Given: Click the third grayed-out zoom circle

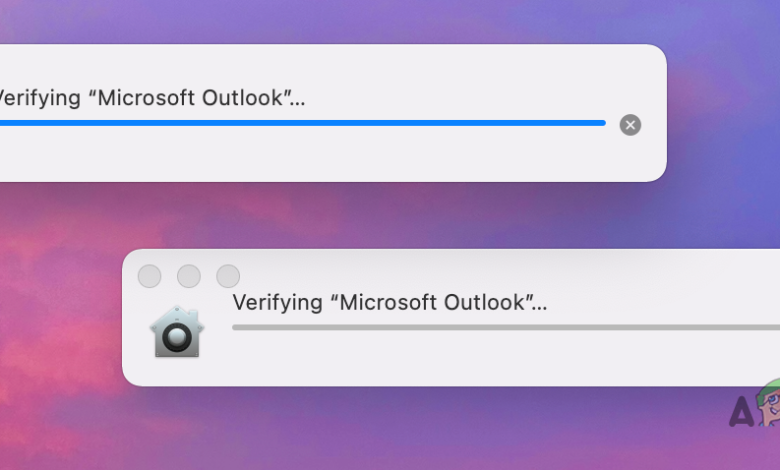Looking at the screenshot, I should [x=228, y=276].
